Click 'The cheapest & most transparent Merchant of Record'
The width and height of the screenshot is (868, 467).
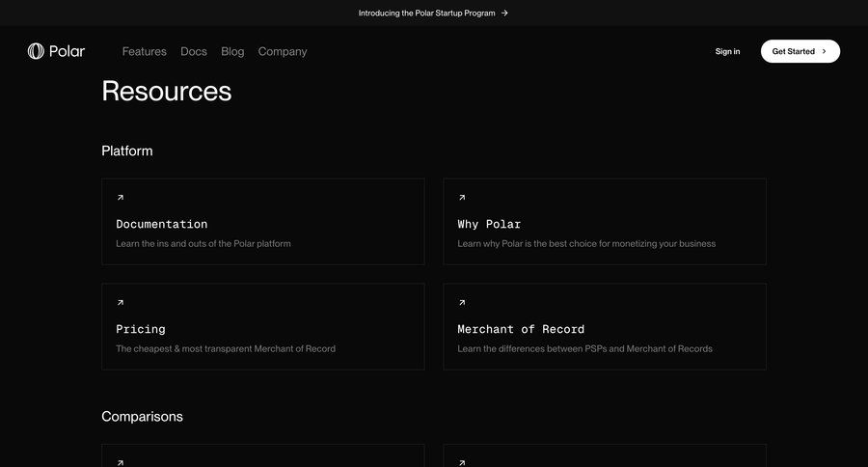[226, 348]
